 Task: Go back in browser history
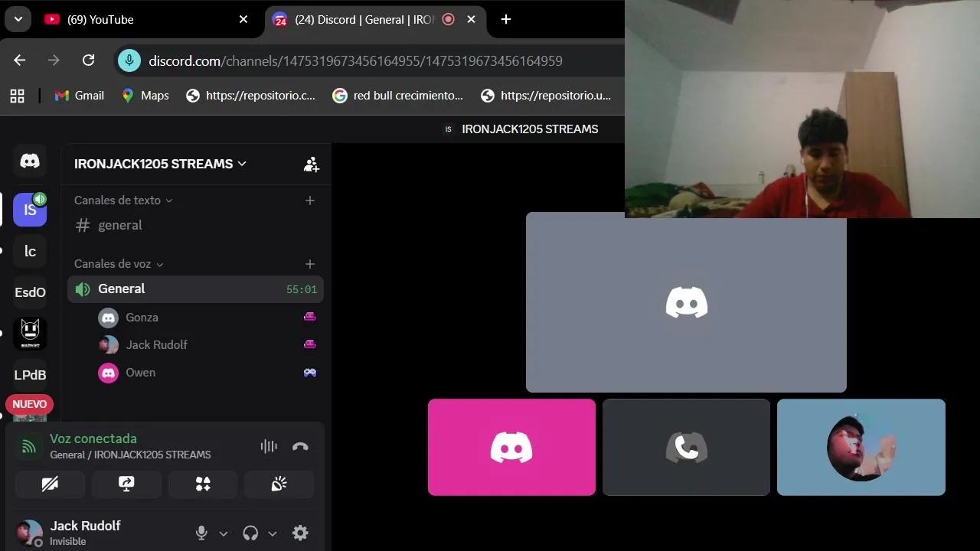tap(20, 60)
